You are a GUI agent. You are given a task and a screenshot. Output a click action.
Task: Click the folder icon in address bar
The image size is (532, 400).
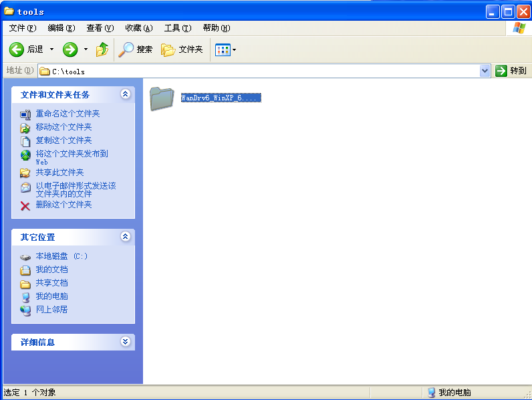pos(45,72)
